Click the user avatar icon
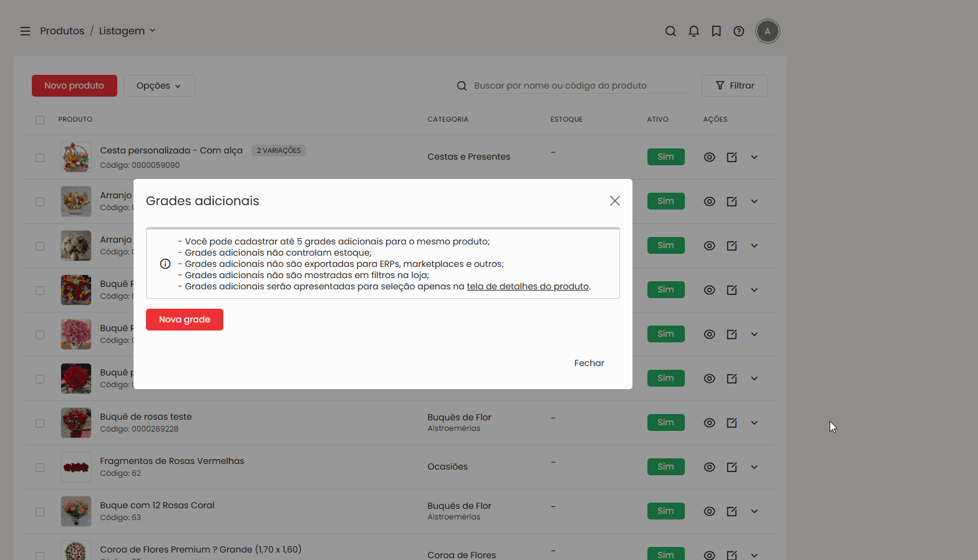The height and width of the screenshot is (560, 978). tap(767, 31)
